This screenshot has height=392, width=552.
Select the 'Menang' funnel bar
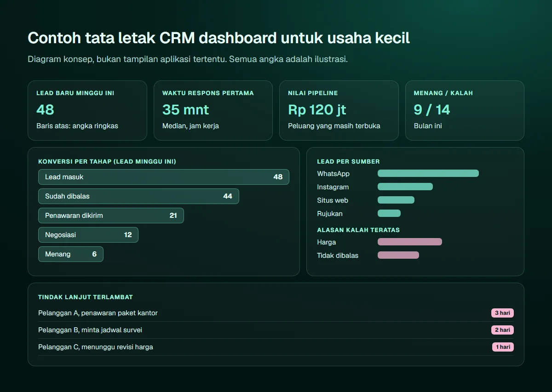[x=71, y=254]
